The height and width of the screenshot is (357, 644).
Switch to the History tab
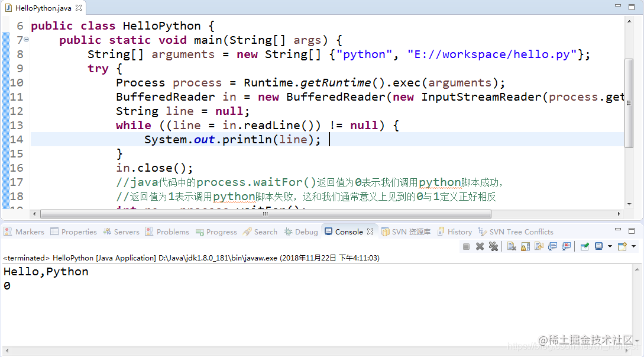coord(460,231)
